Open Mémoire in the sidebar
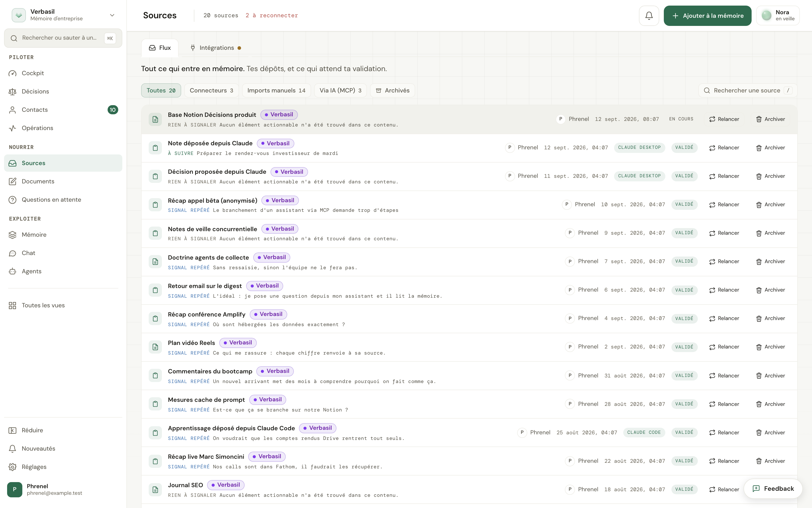Image resolution: width=812 pixels, height=508 pixels. pyautogui.click(x=63, y=235)
